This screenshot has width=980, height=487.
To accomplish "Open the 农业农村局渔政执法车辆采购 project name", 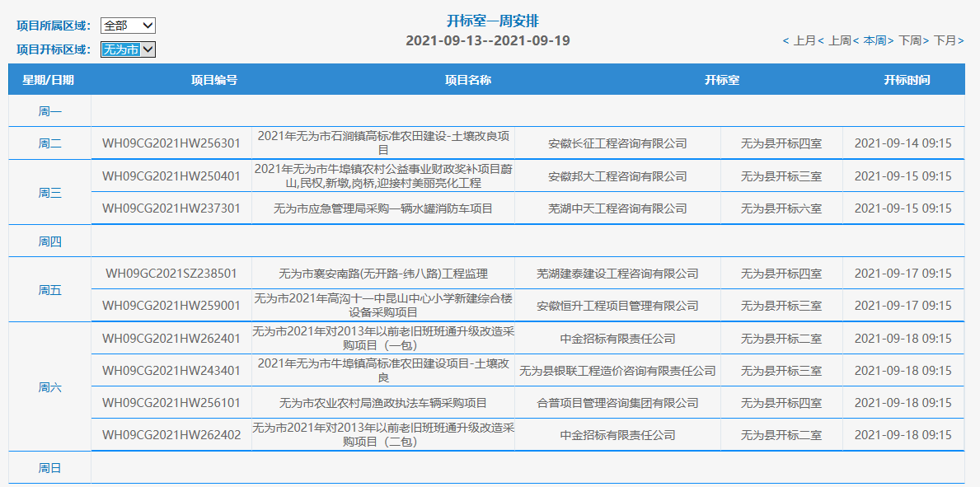I will click(x=383, y=403).
